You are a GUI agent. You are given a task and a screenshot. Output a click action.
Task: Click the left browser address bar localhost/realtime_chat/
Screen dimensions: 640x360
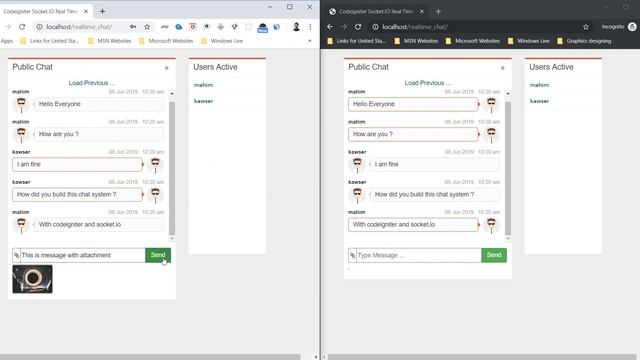click(80, 27)
